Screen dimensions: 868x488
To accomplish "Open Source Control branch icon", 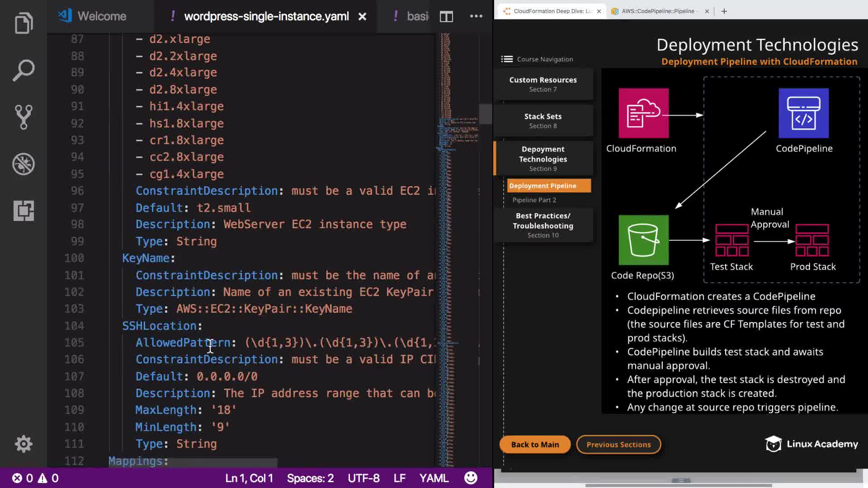I will [24, 117].
